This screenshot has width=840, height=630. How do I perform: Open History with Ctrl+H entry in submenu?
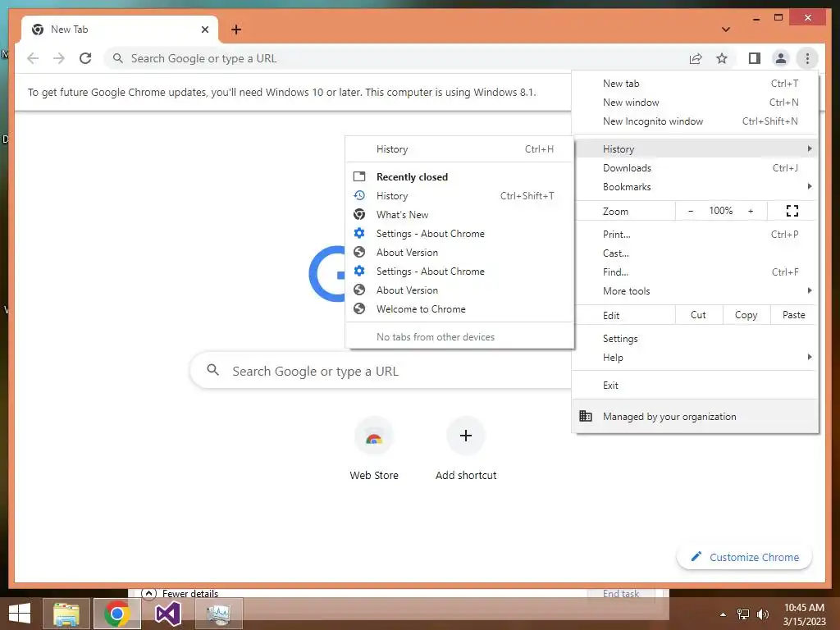pos(459,149)
